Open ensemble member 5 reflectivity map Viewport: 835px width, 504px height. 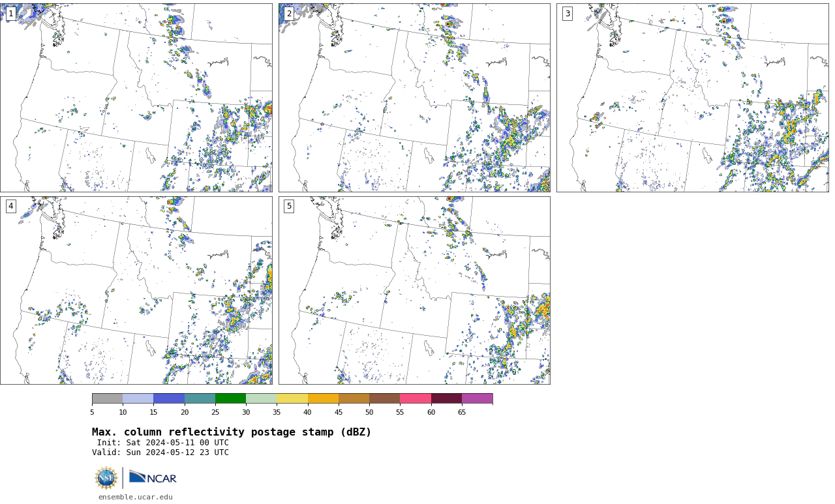tap(414, 290)
